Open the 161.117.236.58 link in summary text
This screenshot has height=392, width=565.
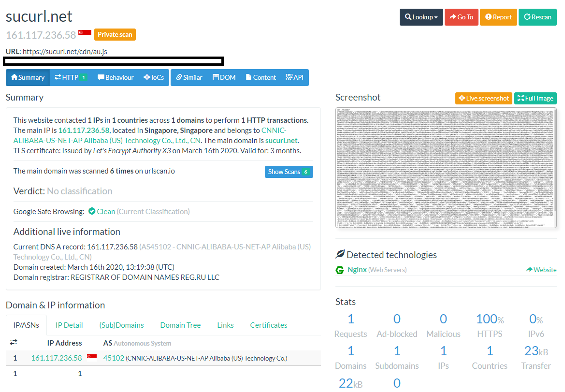click(84, 131)
